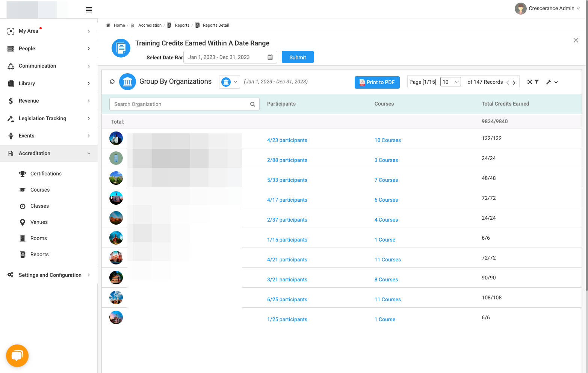Open the wrench tools dropdown
588x373 pixels.
click(x=552, y=82)
